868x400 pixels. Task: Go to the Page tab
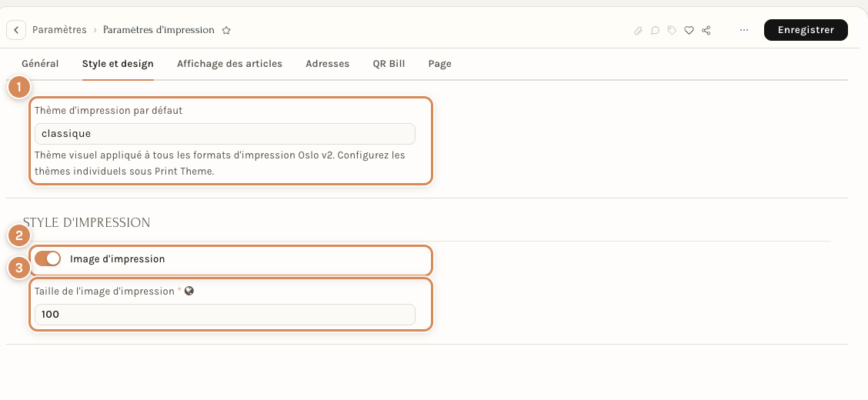tap(439, 64)
